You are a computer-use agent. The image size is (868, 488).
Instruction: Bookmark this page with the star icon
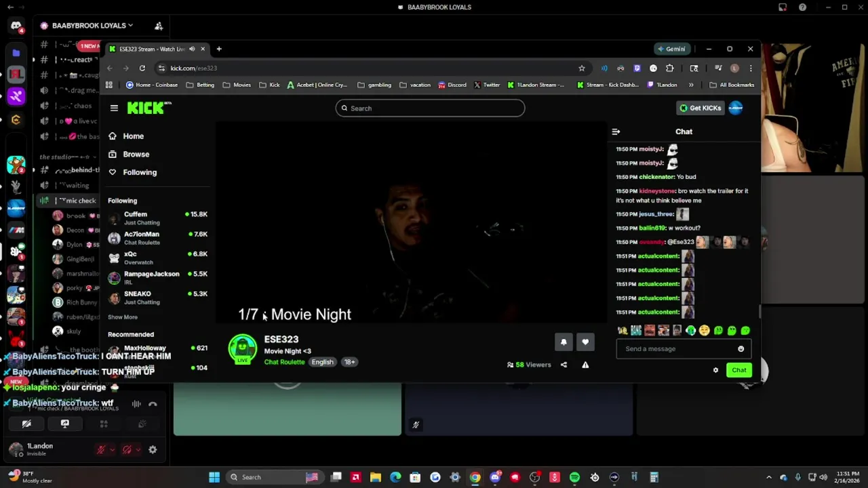click(x=581, y=68)
